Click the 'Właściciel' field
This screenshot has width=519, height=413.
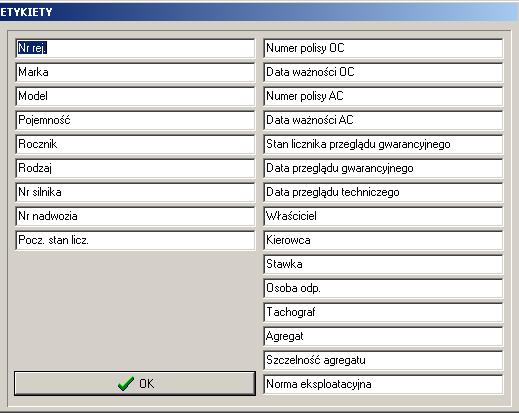pyautogui.click(x=383, y=216)
